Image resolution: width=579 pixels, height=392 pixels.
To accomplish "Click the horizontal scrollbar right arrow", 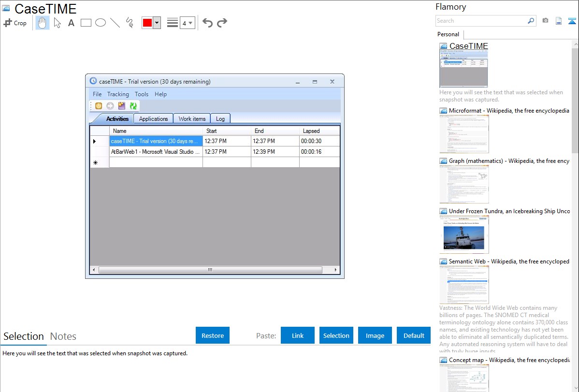I will point(335,270).
